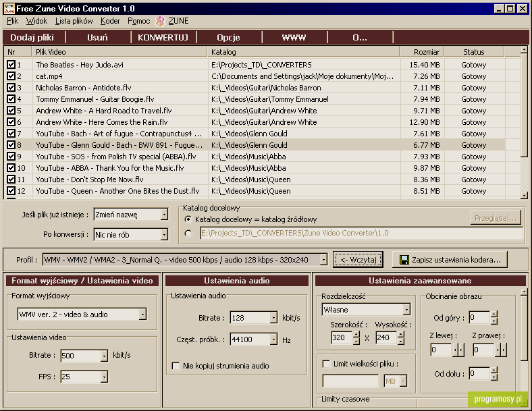The width and height of the screenshot is (532, 411).
Task: Select row YouTube - Don't Stop Me Now.flv
Action: click(x=255, y=180)
